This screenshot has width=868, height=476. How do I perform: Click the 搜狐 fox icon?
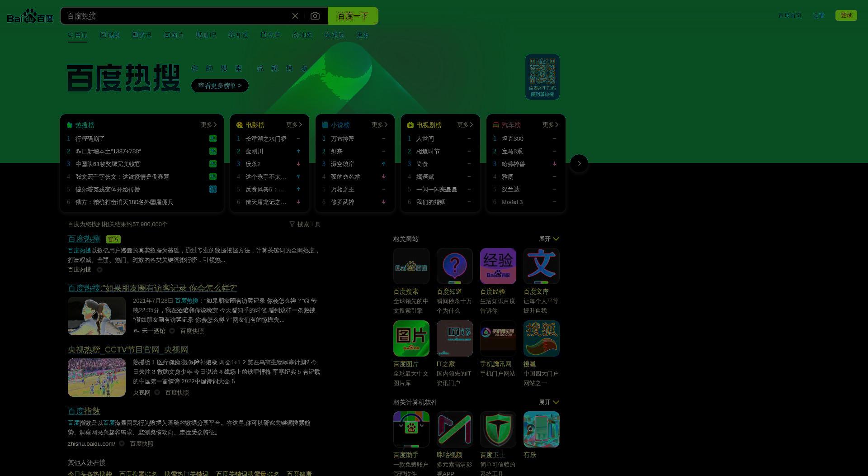542,338
